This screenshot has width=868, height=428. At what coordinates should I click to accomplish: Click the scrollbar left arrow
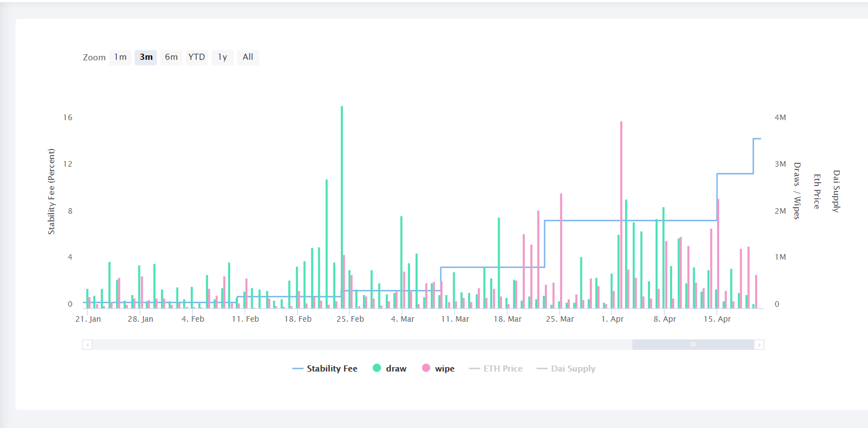[x=87, y=344]
